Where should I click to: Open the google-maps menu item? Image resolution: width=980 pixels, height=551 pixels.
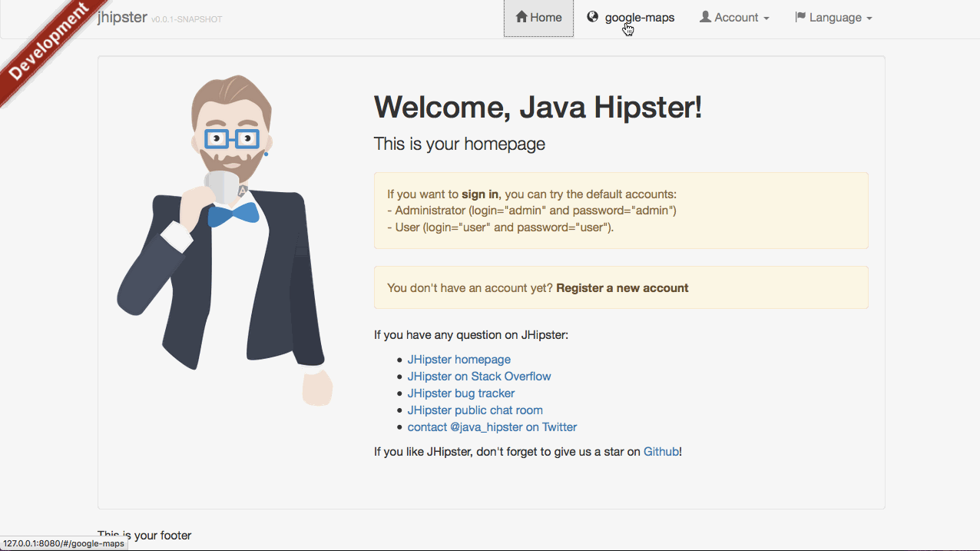[640, 18]
